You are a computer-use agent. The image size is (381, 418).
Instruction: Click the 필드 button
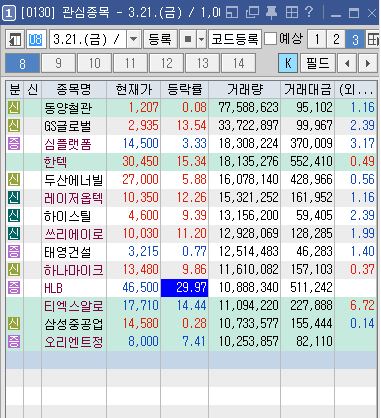318,63
